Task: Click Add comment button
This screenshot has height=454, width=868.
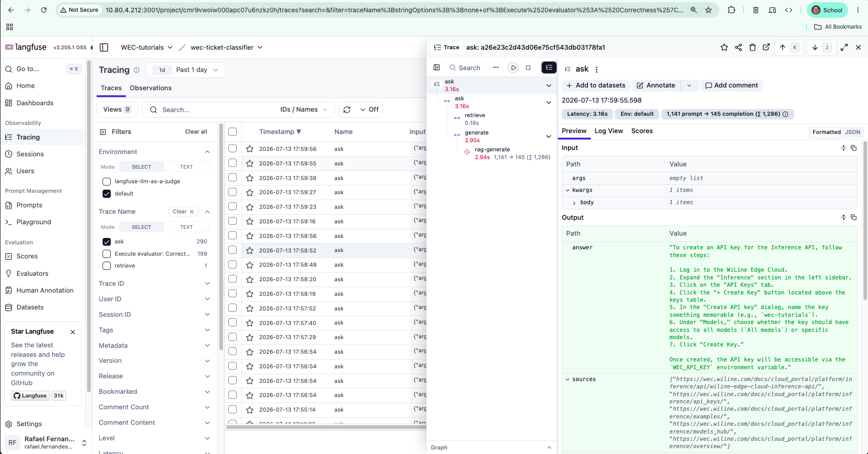Action: click(x=731, y=85)
